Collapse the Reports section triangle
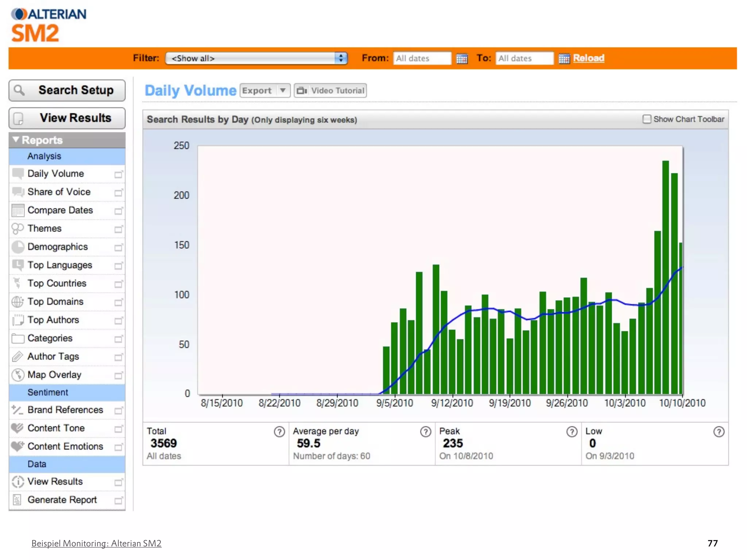747x560 pixels. pyautogui.click(x=16, y=140)
